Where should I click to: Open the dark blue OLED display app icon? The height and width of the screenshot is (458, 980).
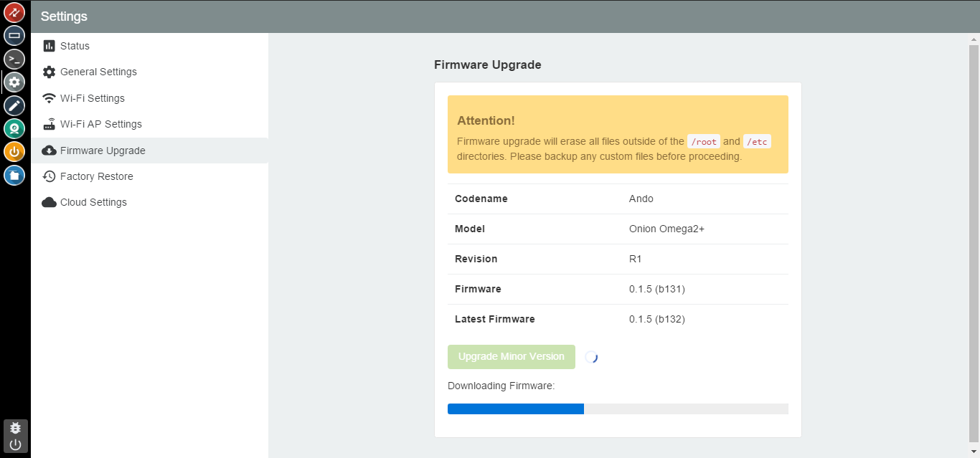14,35
